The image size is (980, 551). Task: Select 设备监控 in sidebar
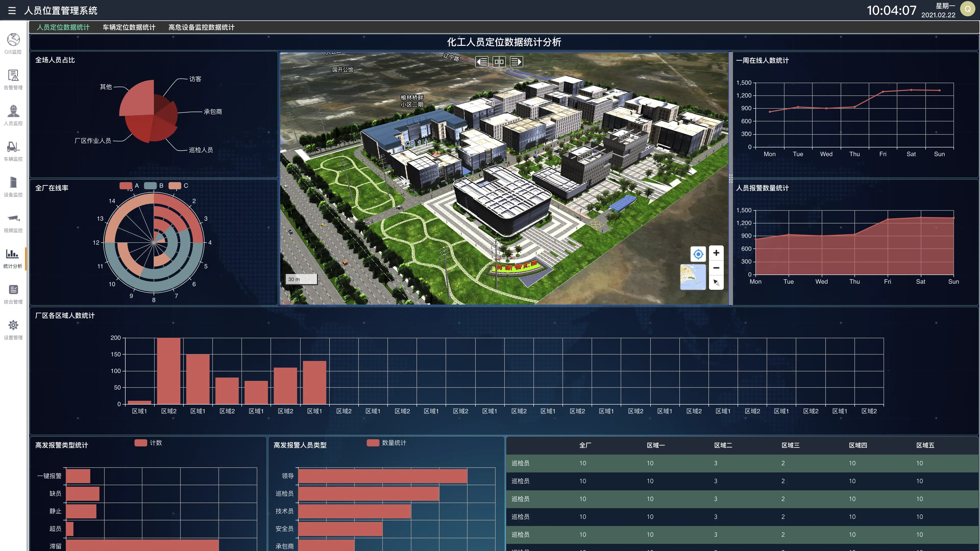coord(13,187)
